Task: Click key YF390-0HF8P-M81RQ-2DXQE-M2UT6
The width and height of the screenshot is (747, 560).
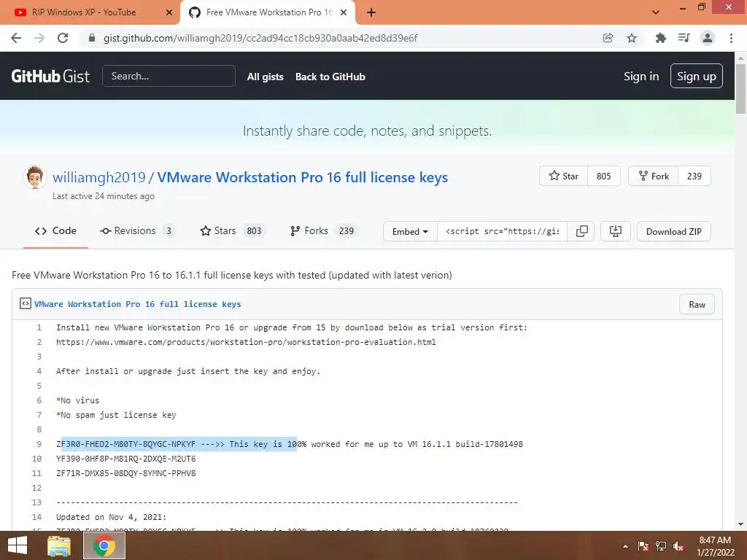Action: [x=125, y=459]
